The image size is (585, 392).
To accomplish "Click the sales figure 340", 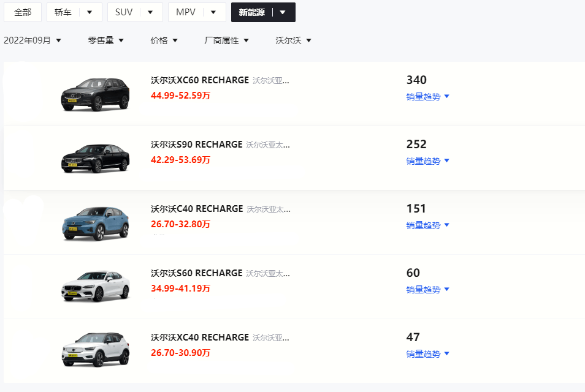I will pos(416,80).
